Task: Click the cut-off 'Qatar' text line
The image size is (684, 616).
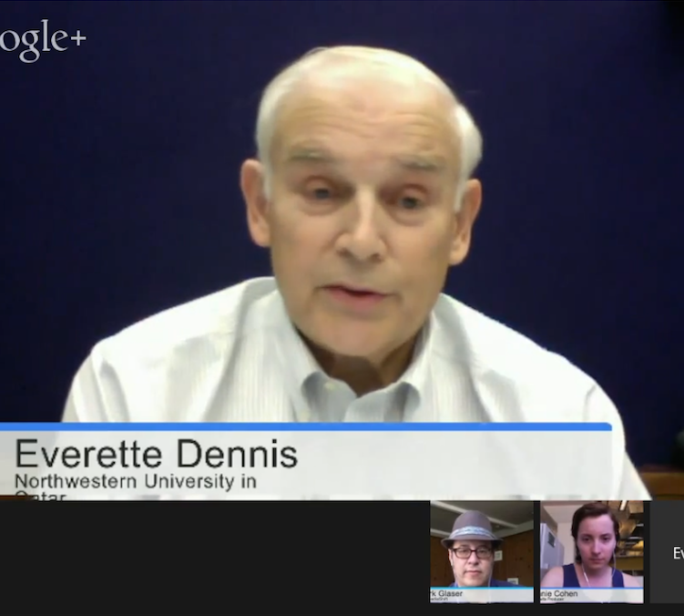Action: (x=40, y=496)
